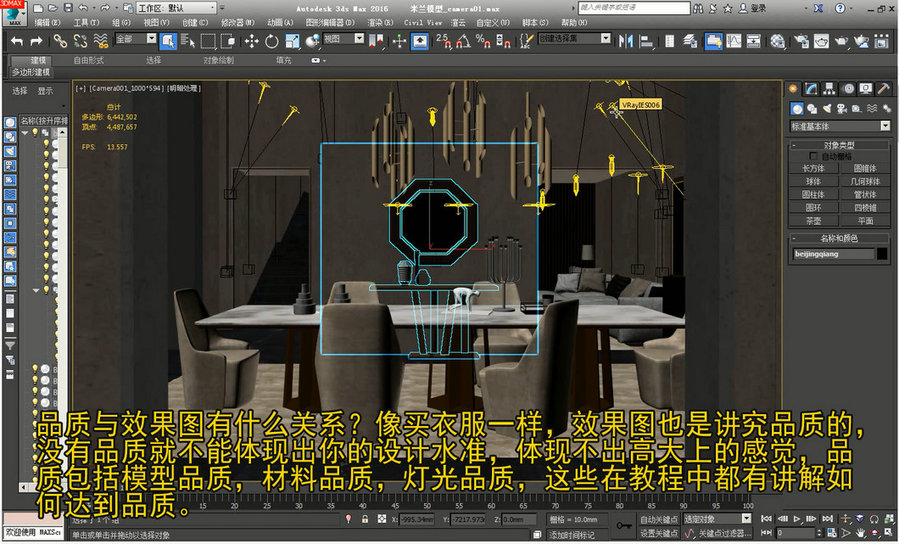Open the 修改器(M) menu

tap(237, 22)
